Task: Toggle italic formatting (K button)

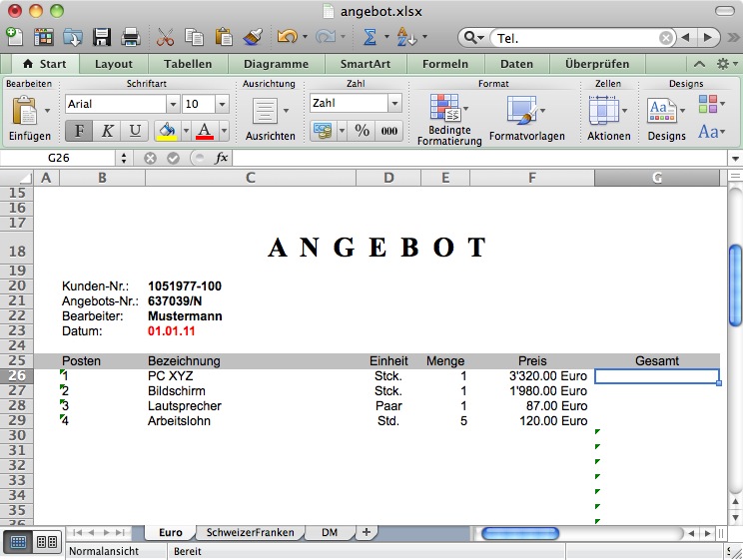Action: point(107,131)
